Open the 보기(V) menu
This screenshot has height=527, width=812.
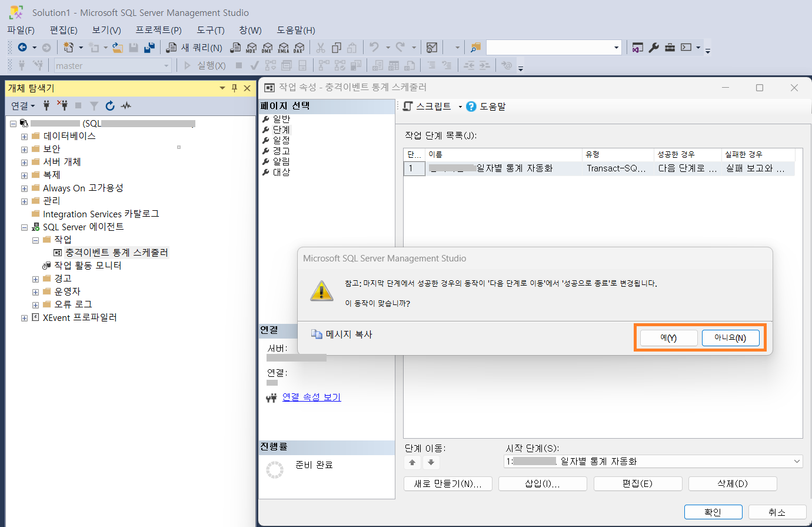pos(107,30)
